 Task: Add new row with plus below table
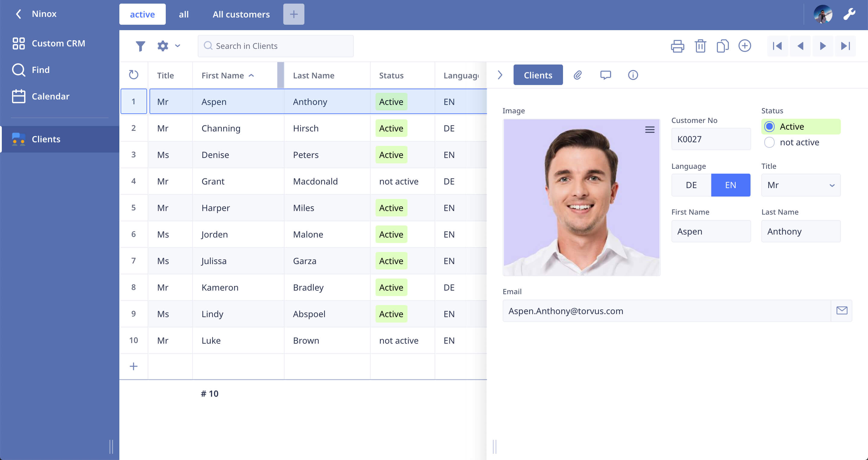pyautogui.click(x=134, y=366)
